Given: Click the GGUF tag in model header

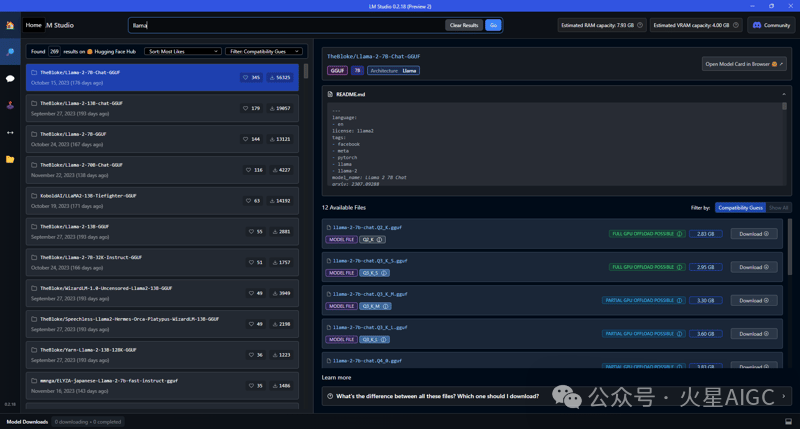Looking at the screenshot, I should 337,70.
